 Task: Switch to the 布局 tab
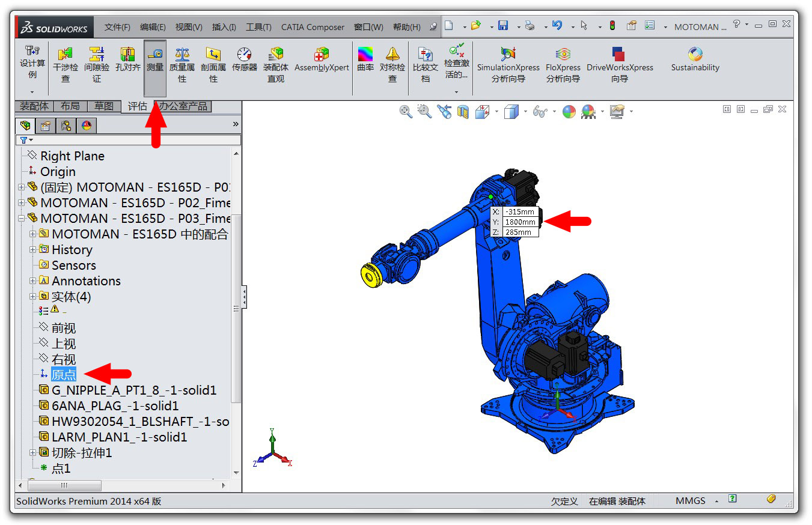click(70, 106)
